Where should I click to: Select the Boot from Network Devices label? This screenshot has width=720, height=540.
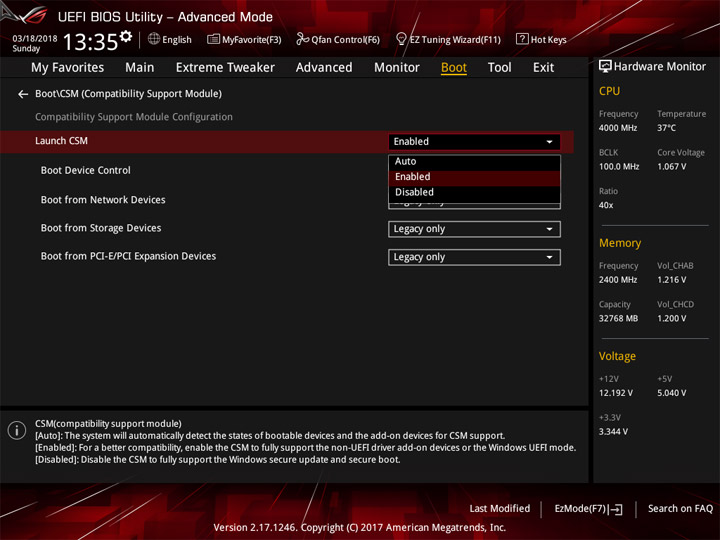pos(103,200)
